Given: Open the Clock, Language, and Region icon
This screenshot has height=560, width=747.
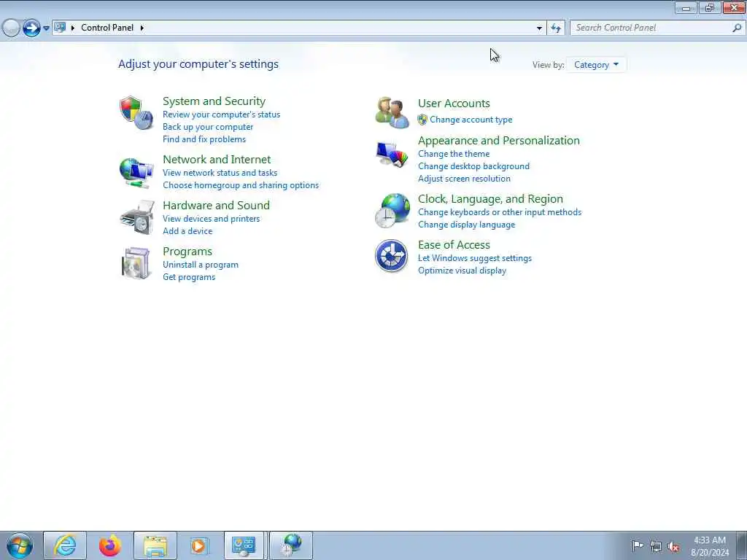Looking at the screenshot, I should tap(392, 211).
